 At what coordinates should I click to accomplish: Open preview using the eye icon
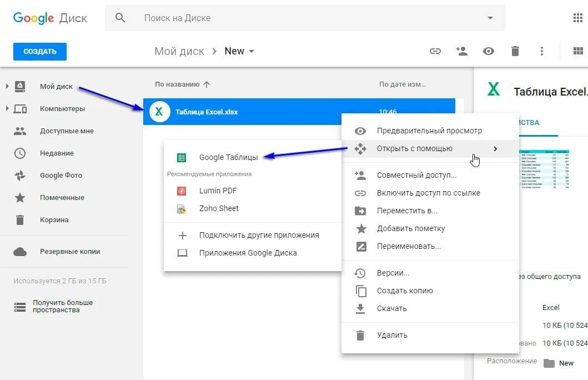click(x=489, y=51)
